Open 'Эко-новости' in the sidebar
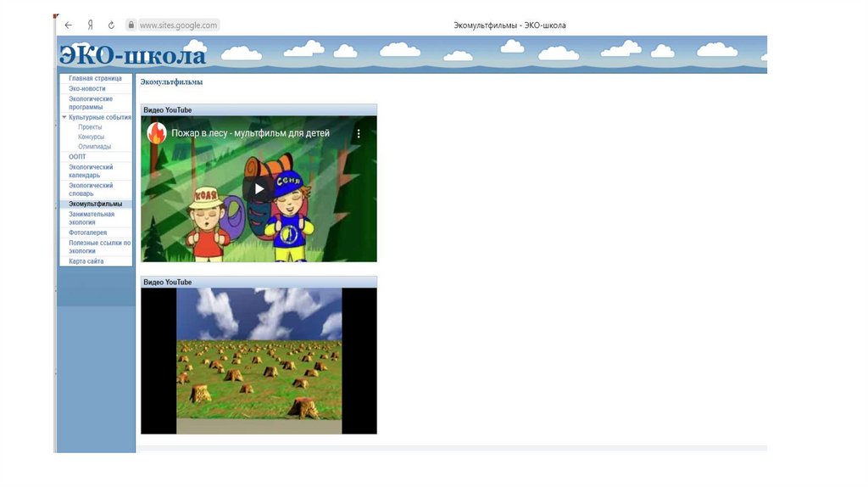The height and width of the screenshot is (487, 868). click(x=87, y=88)
